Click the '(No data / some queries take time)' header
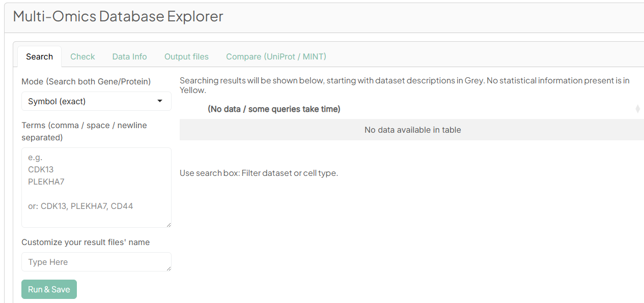Image resolution: width=644 pixels, height=303 pixels. pyautogui.click(x=274, y=109)
